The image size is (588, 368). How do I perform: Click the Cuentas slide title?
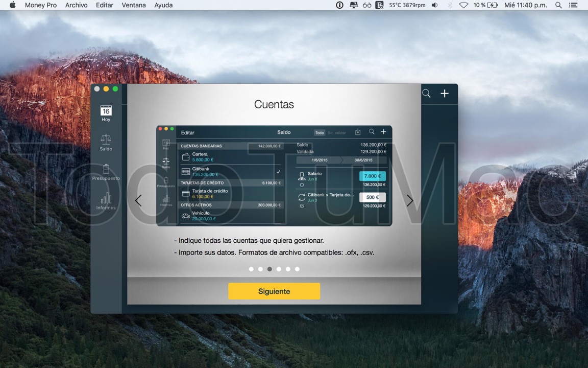(274, 104)
